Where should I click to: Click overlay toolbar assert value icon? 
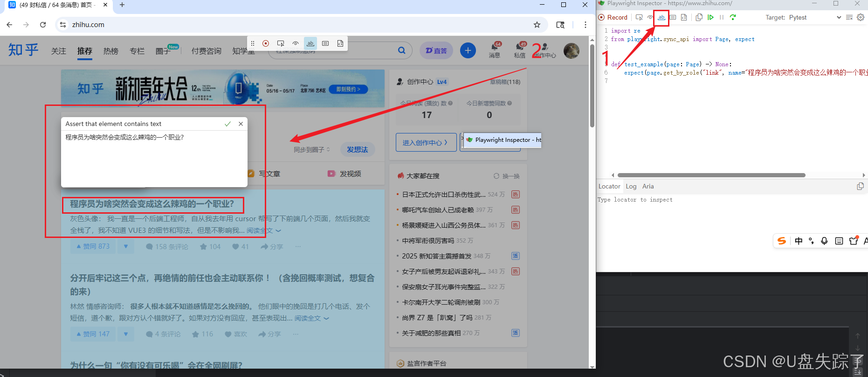[325, 43]
